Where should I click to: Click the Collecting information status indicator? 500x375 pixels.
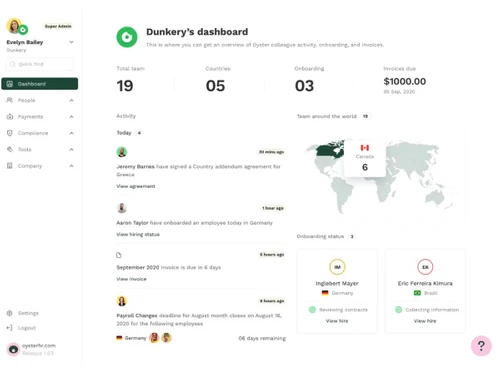[x=398, y=310]
